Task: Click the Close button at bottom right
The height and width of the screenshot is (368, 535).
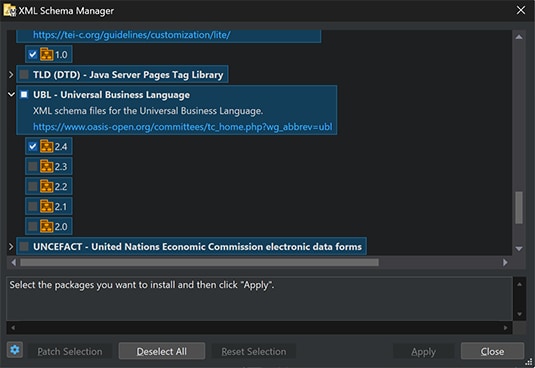Action: [x=492, y=351]
